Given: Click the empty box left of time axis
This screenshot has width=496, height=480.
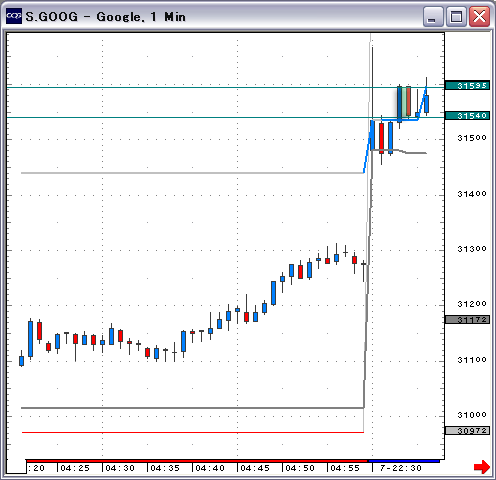Looking at the screenshot, I should [16, 466].
